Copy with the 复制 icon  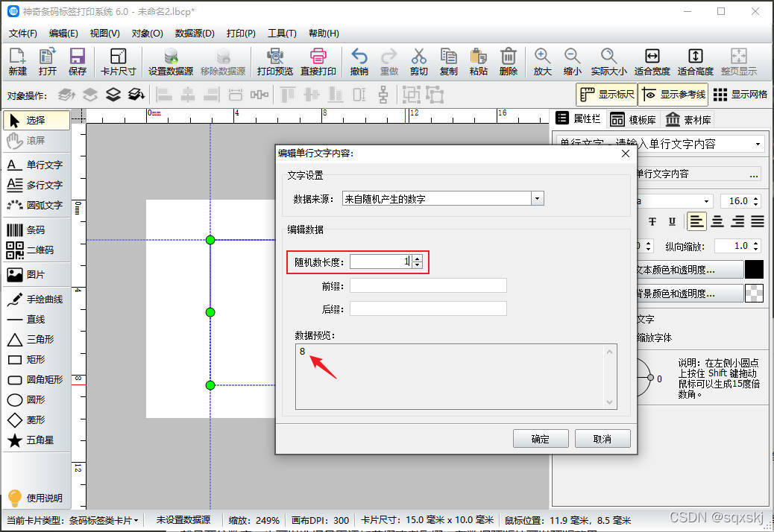click(x=449, y=62)
